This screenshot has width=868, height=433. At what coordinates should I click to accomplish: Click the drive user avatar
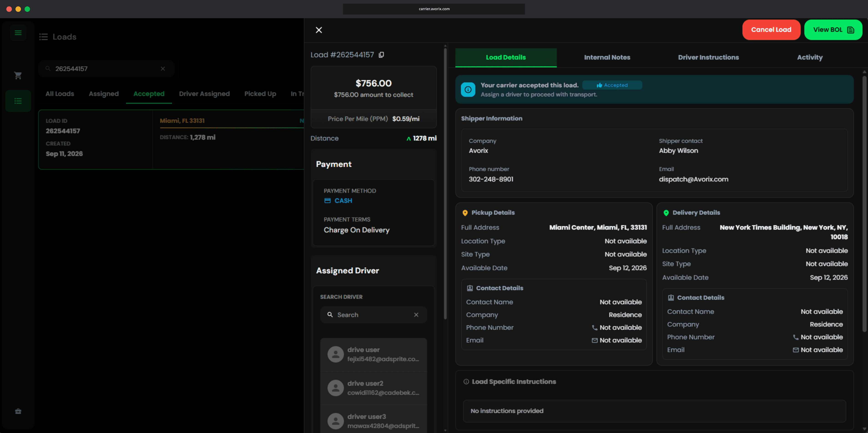pyautogui.click(x=335, y=354)
